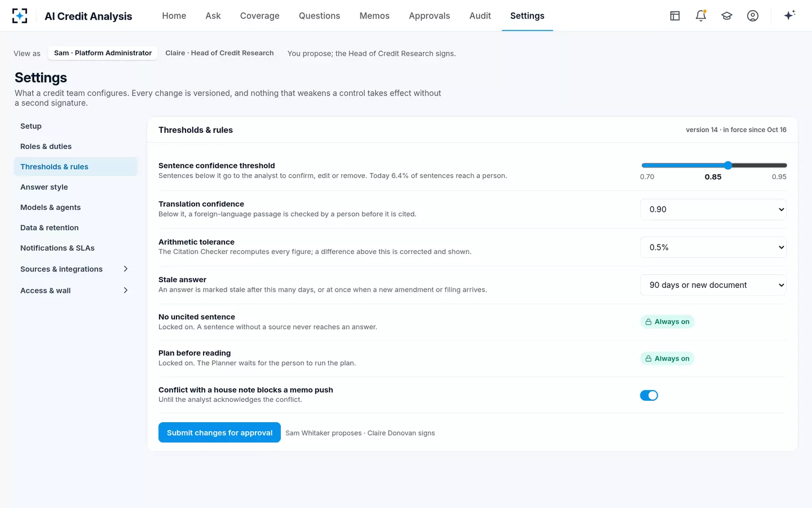Open the Memos tab
Viewport: 812px width, 508px height.
click(x=374, y=16)
